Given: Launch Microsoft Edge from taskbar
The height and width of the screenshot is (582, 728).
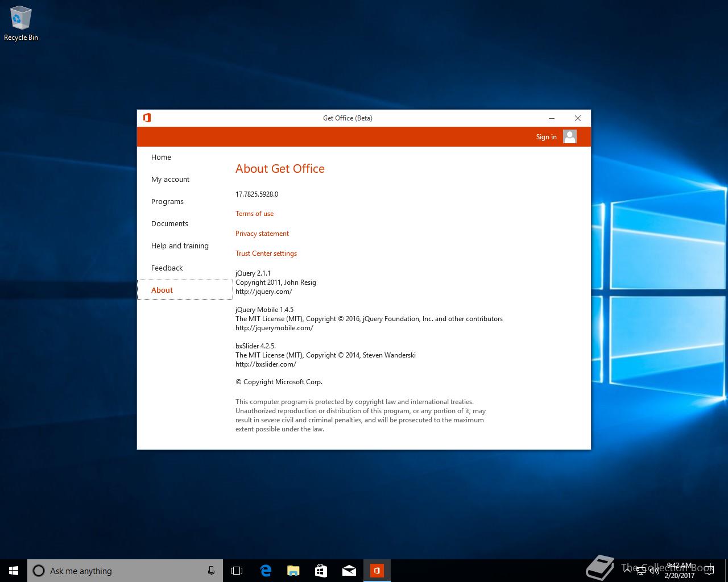Looking at the screenshot, I should point(265,571).
